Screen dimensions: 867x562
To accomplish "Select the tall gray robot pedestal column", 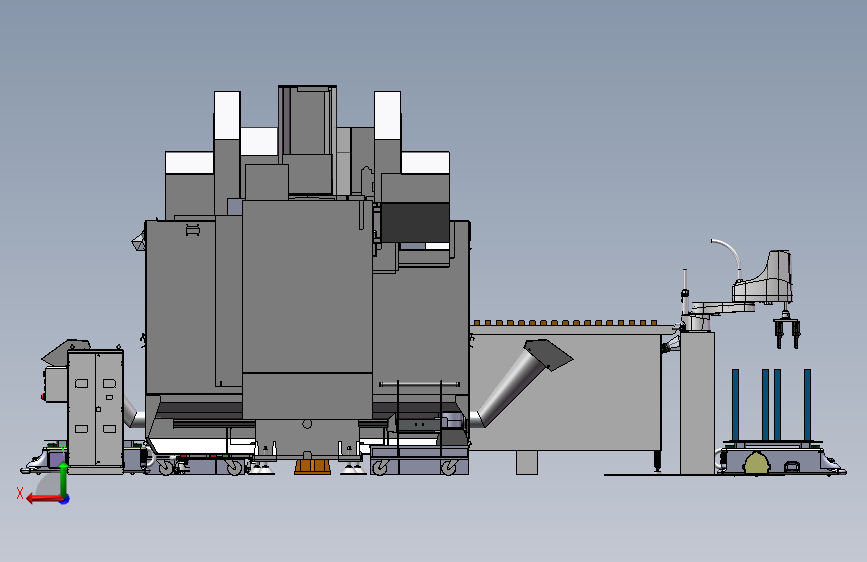I will (697, 402).
